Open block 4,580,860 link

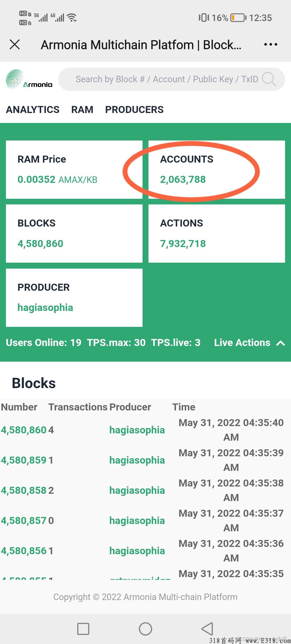pos(24,430)
